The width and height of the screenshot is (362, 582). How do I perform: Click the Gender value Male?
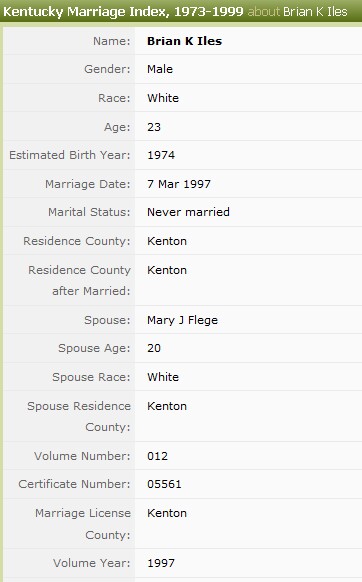[x=160, y=69]
